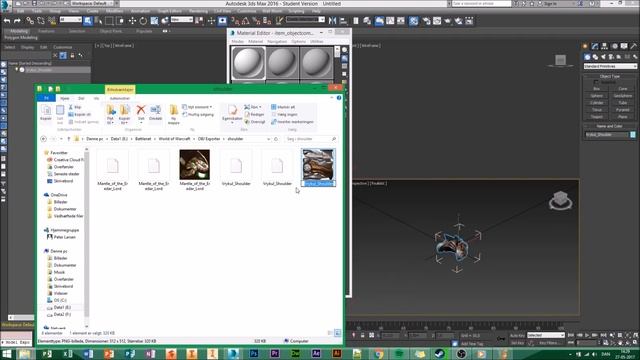Click the Box primitive button
Screen dimensions: 640x360
[597, 89]
